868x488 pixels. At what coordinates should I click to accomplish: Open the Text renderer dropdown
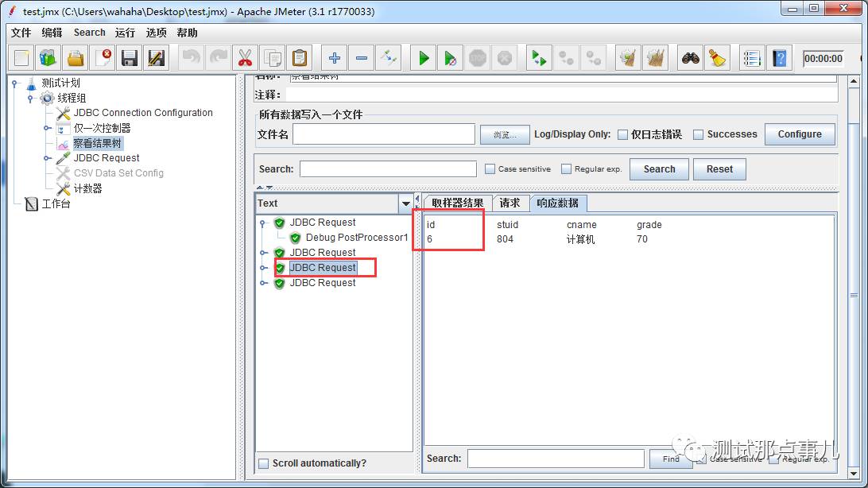pos(405,203)
